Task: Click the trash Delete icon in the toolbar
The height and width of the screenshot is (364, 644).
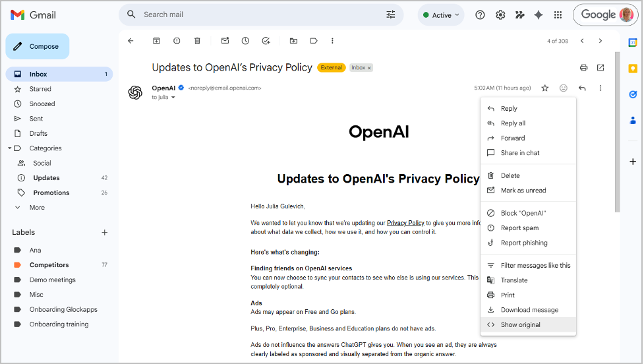Action: point(197,41)
